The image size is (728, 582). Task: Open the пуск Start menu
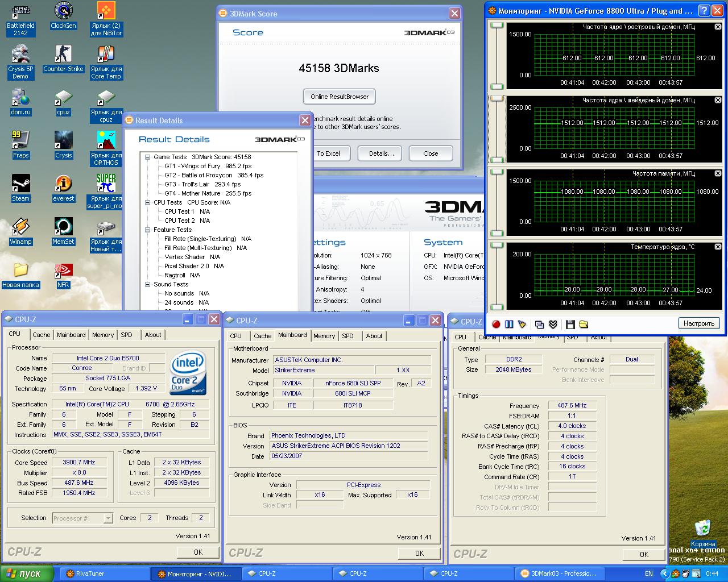27,573
